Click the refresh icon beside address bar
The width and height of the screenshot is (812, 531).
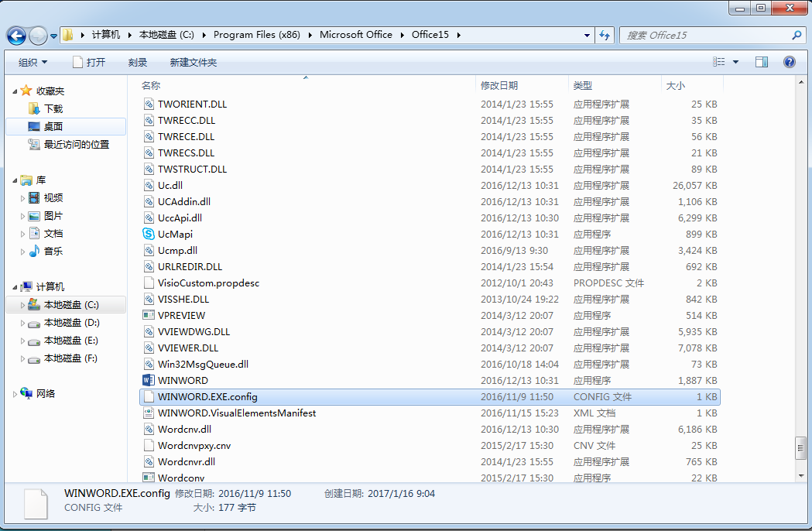pos(605,35)
